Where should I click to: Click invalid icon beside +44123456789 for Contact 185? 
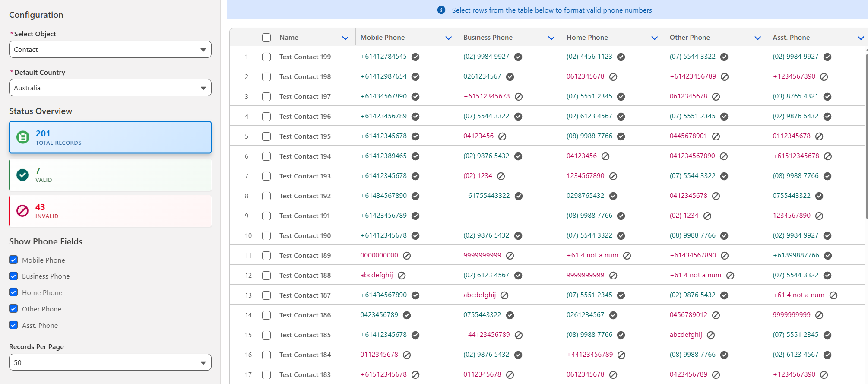[x=519, y=335]
